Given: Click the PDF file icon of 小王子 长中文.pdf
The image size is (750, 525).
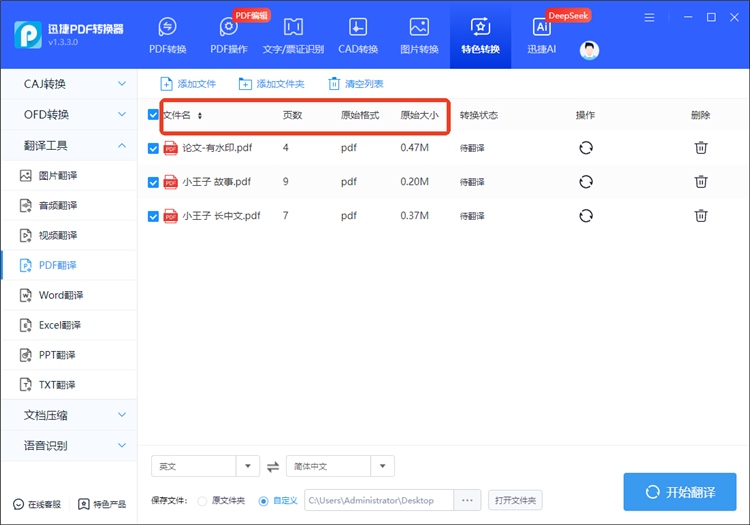Looking at the screenshot, I should [x=170, y=216].
